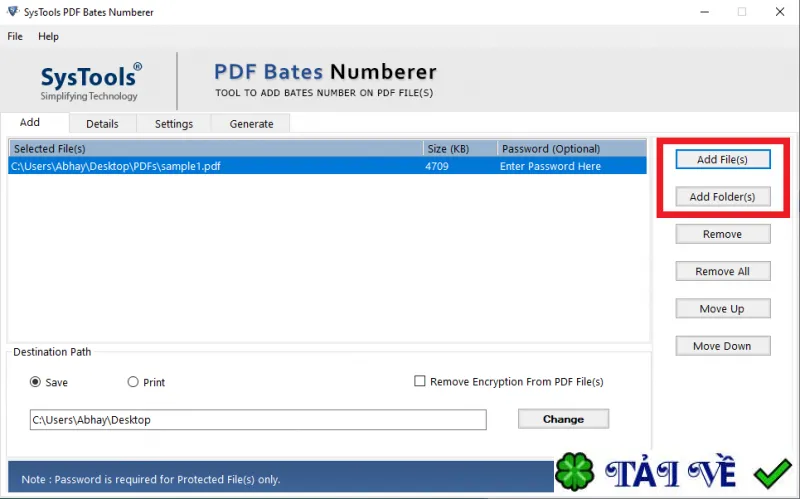Click the destination path input field
Viewport: 800px width, 499px height.
coord(258,419)
